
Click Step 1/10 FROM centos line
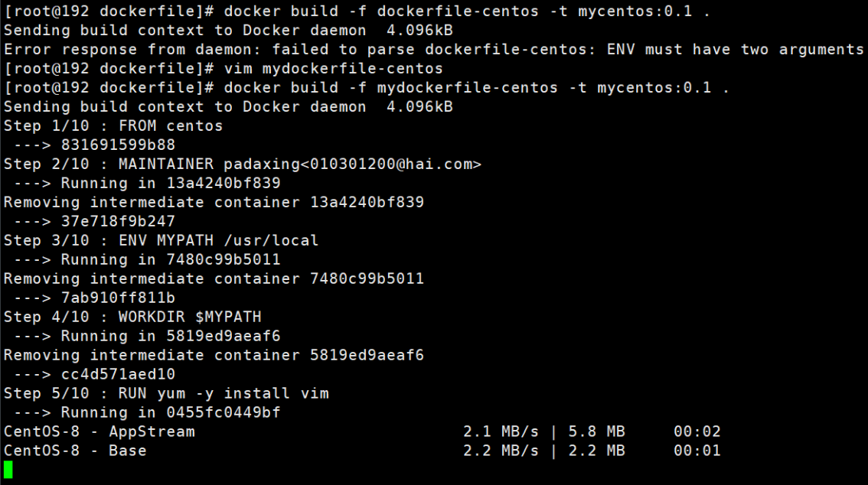(113, 125)
